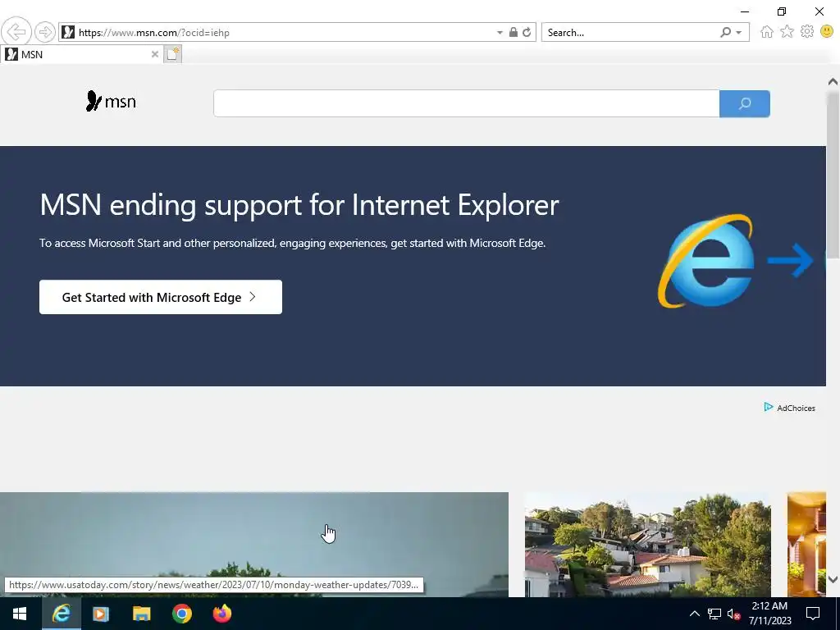Viewport: 840px width, 630px height.
Task: Close the MSN tab
Action: (155, 54)
